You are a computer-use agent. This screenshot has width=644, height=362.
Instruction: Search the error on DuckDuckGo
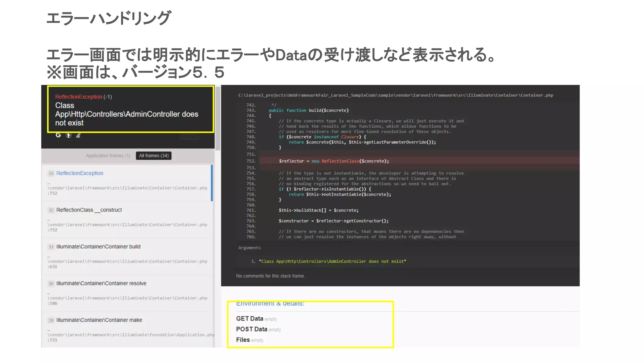coord(69,135)
